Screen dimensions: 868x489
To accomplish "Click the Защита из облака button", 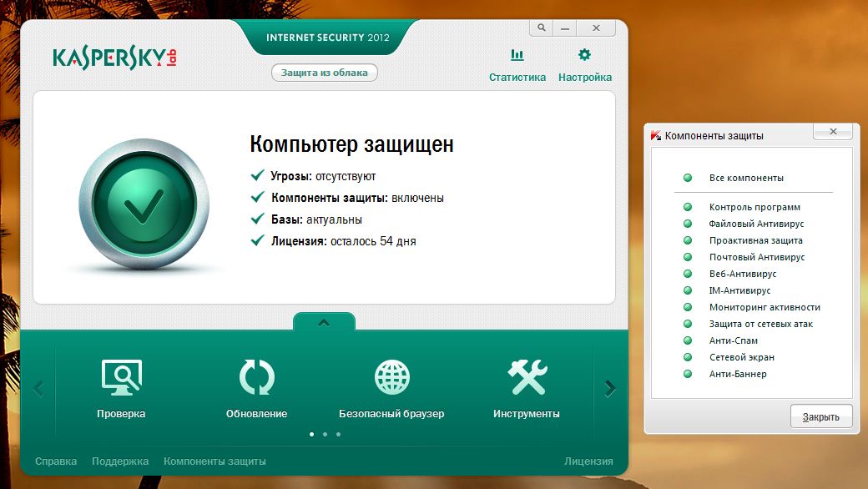I will (325, 73).
